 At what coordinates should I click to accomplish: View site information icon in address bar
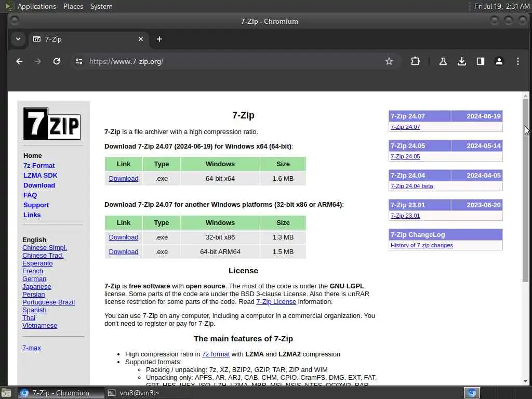click(x=79, y=61)
